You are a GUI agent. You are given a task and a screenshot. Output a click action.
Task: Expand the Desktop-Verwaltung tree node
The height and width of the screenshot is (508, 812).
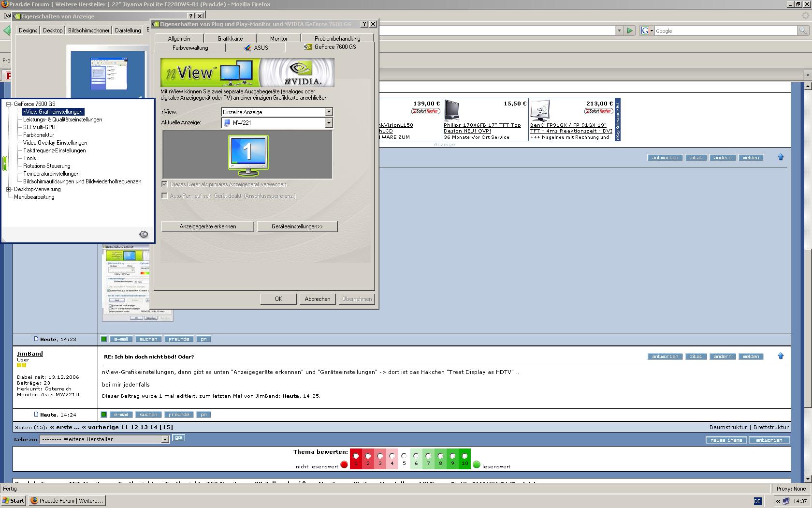coord(9,189)
